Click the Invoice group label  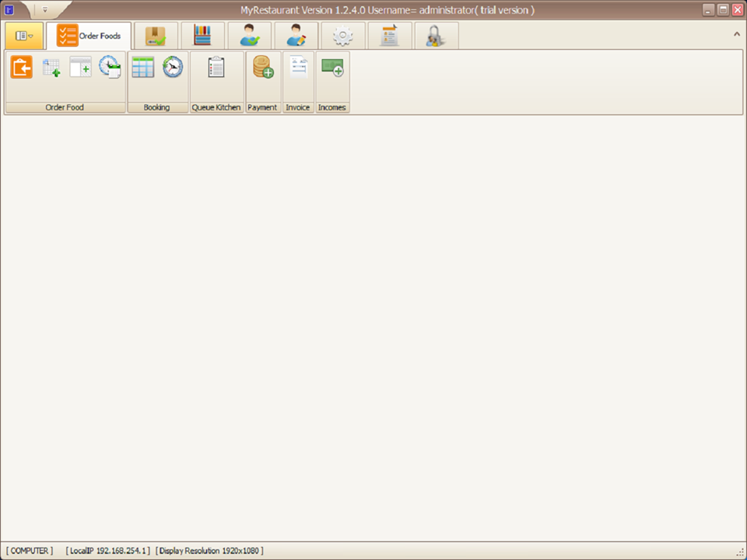click(298, 107)
